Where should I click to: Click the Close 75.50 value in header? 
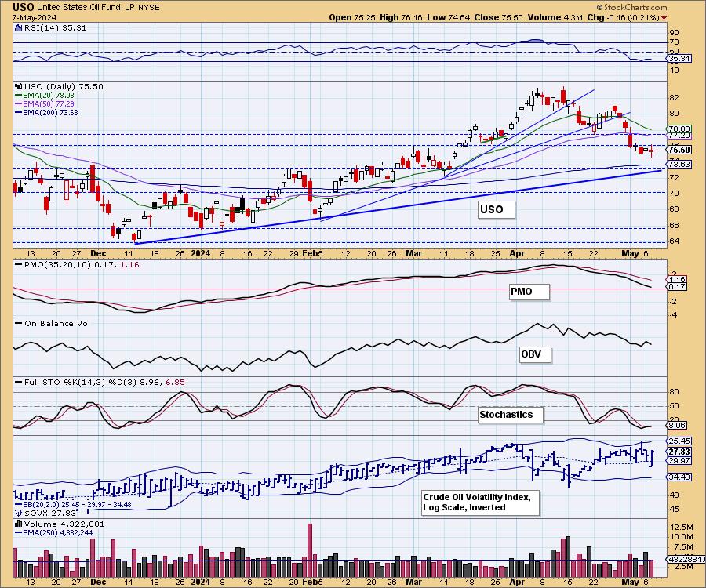[x=498, y=17]
